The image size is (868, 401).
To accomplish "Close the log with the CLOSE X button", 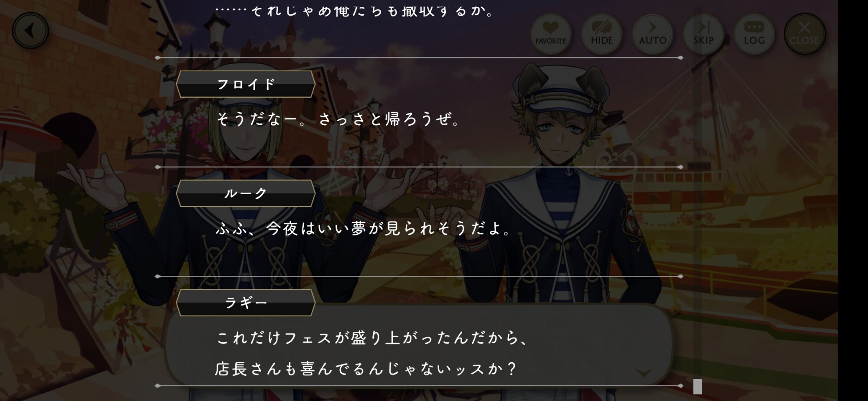I will pyautogui.click(x=804, y=34).
